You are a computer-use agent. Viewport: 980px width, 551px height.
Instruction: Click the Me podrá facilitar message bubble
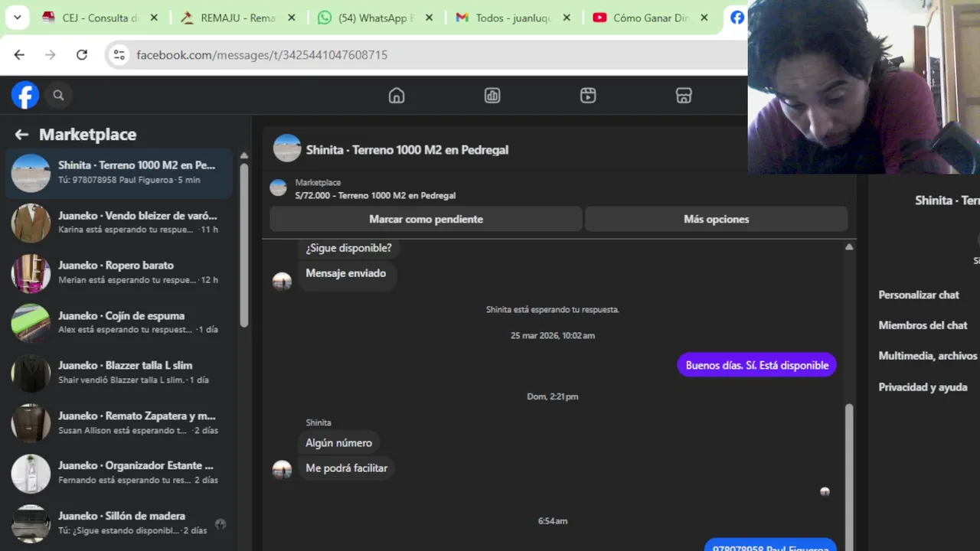346,468
